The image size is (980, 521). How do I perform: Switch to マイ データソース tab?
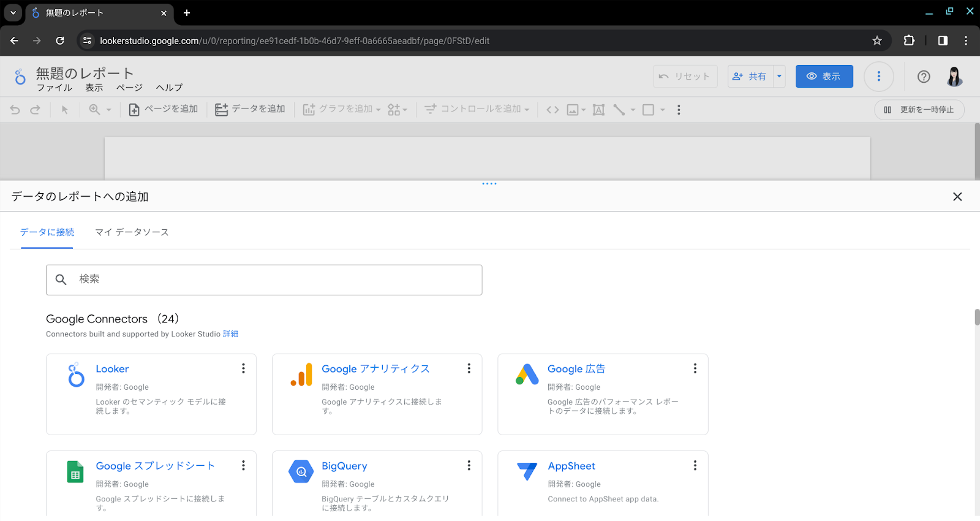(x=132, y=232)
